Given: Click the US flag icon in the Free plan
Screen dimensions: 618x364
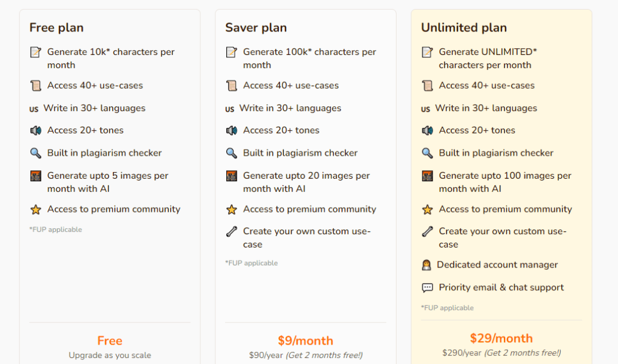Looking at the screenshot, I should click(x=34, y=109).
